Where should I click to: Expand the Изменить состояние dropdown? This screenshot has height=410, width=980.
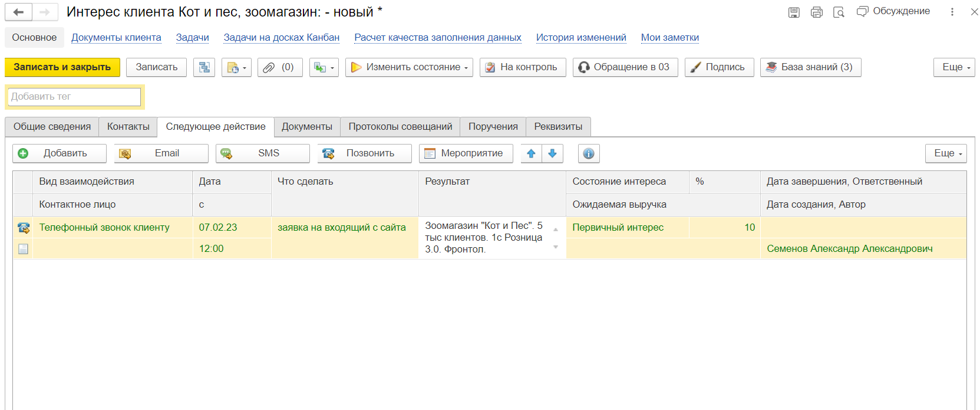point(409,67)
